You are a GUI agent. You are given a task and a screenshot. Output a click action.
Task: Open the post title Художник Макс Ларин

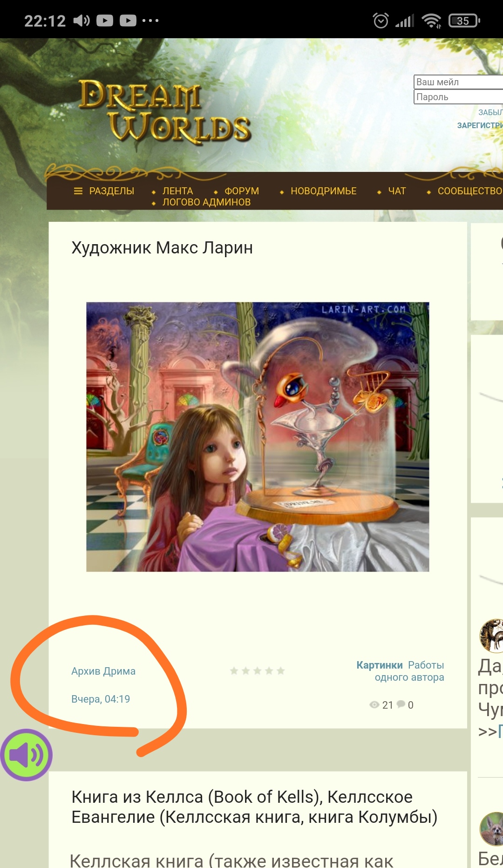162,248
